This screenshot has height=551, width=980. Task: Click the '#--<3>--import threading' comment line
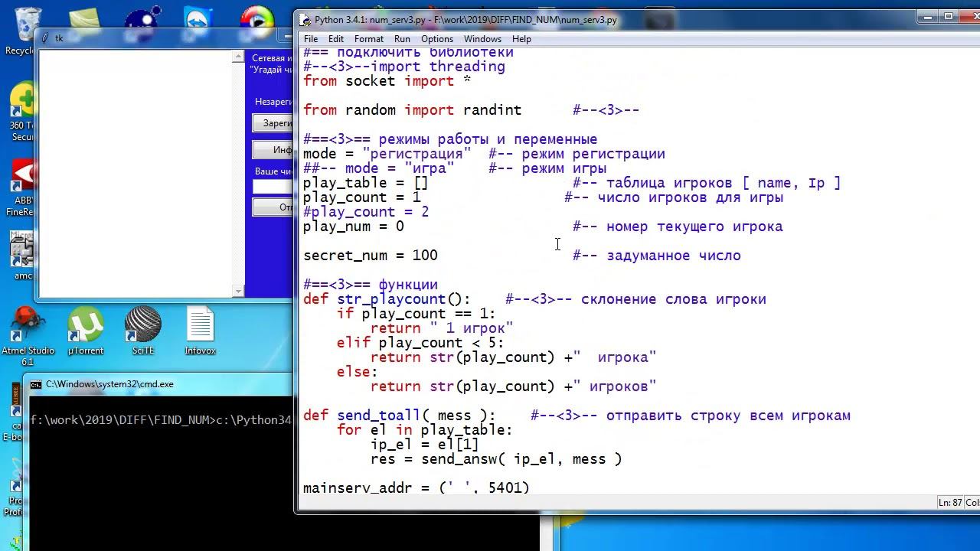[404, 67]
